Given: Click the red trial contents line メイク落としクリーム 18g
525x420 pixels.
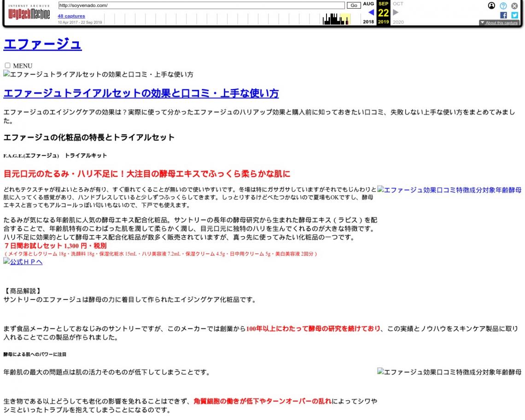Looking at the screenshot, I should pos(160,254).
